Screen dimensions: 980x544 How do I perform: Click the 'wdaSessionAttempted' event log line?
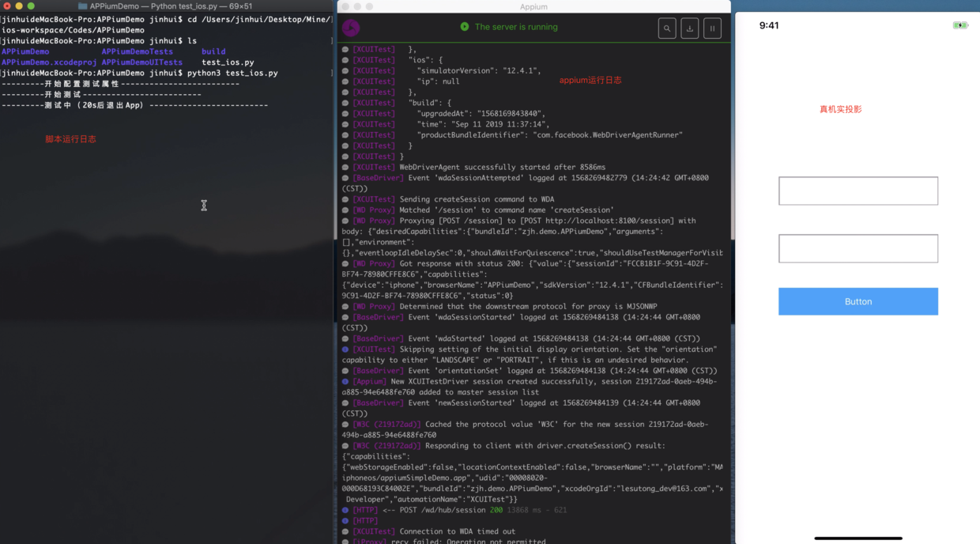(x=525, y=183)
